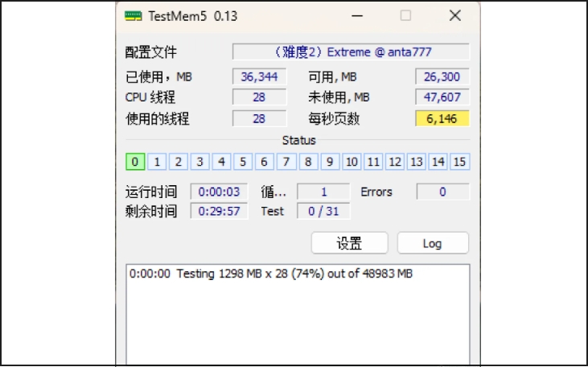Select status test box 7
This screenshot has width=588, height=367.
286,162
